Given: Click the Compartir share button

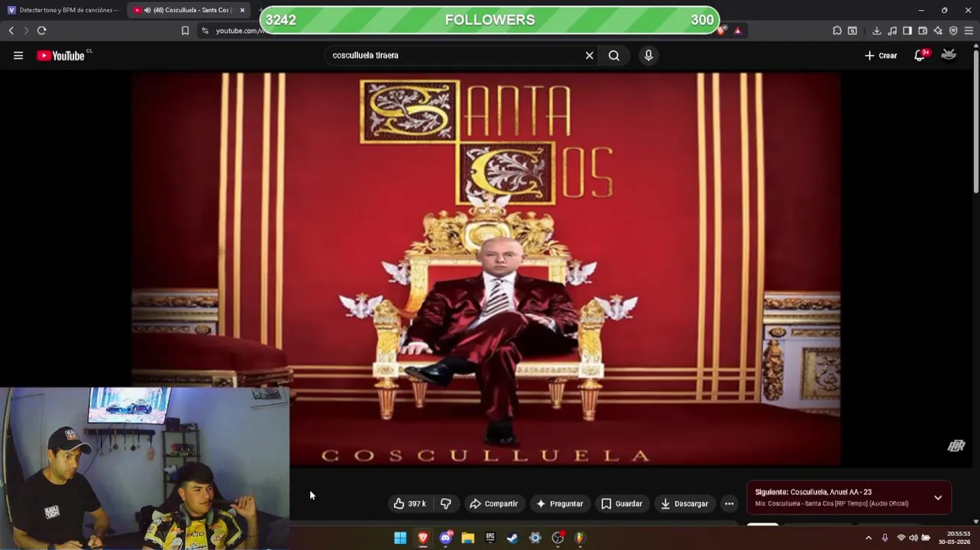Looking at the screenshot, I should (x=493, y=503).
